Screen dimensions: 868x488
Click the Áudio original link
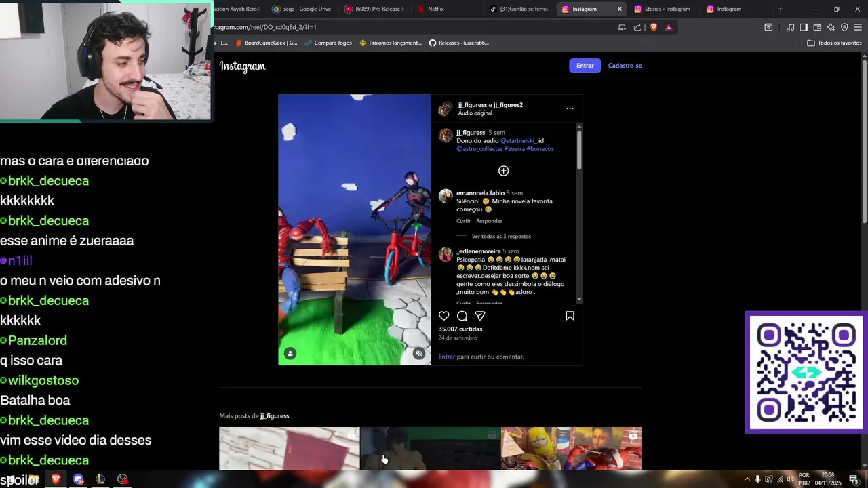pyautogui.click(x=475, y=113)
